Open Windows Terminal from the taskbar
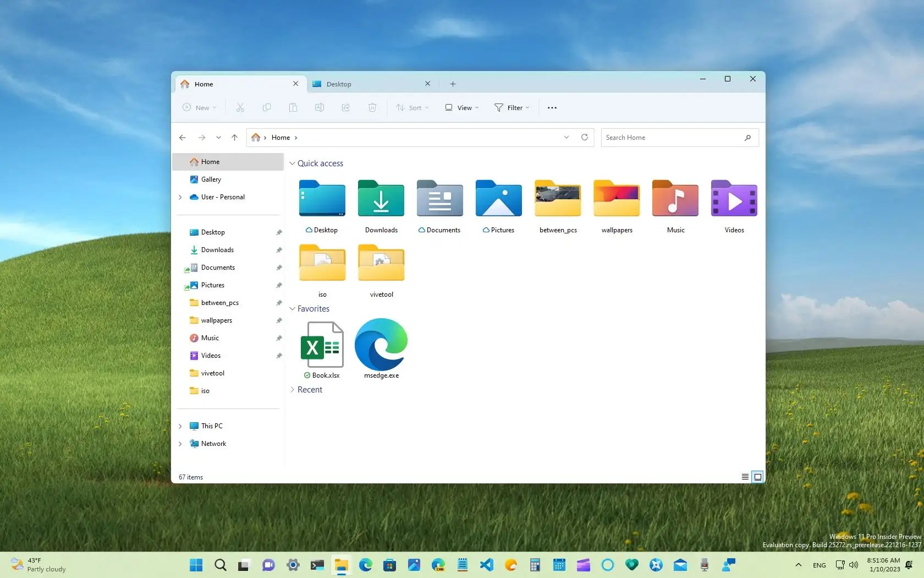The height and width of the screenshot is (578, 924). (317, 565)
